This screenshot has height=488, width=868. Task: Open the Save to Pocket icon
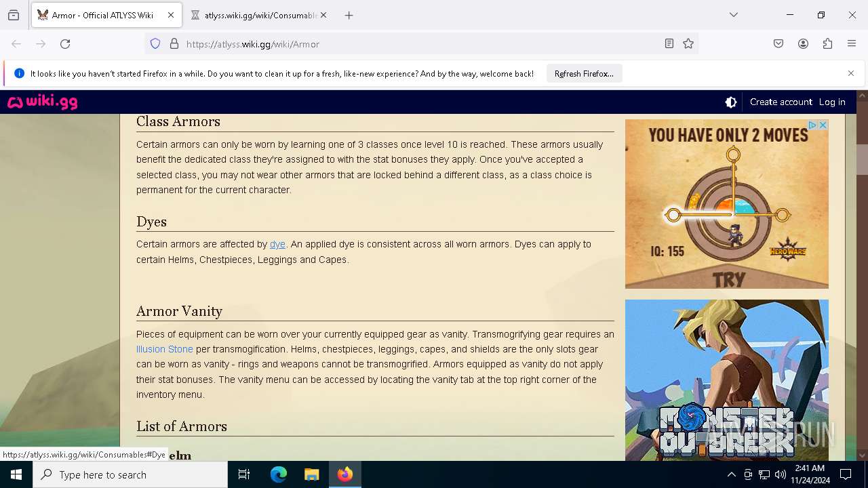coord(778,44)
